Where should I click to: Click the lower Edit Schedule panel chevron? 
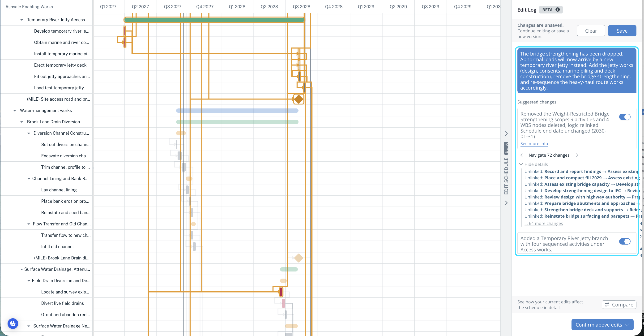click(506, 203)
